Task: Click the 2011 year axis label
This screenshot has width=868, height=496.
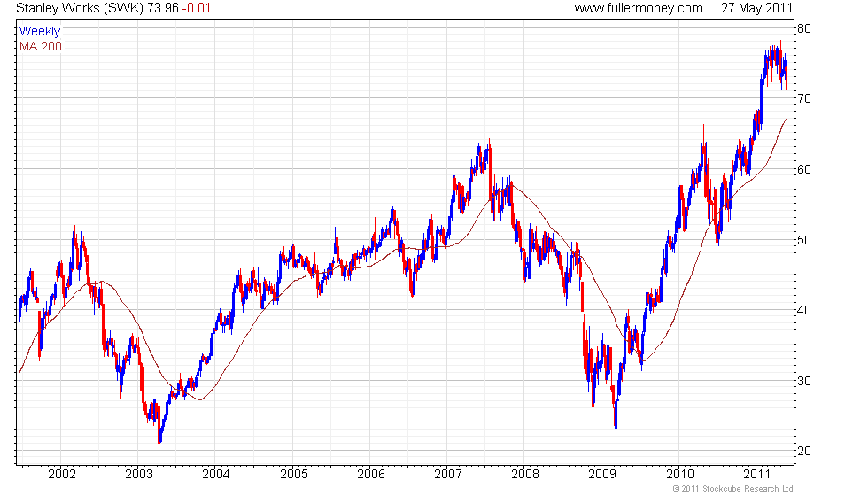Action: click(756, 475)
